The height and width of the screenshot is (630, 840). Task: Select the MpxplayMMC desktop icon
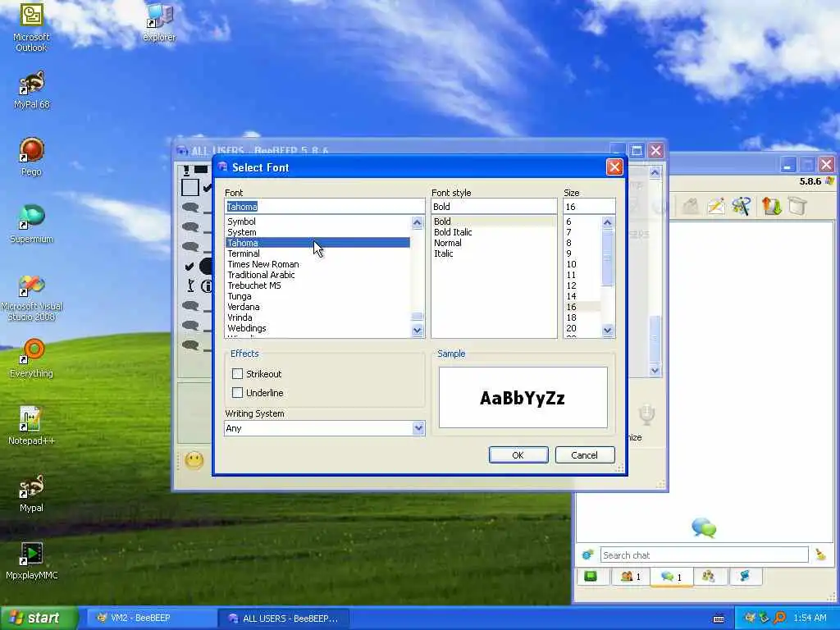[x=32, y=560]
